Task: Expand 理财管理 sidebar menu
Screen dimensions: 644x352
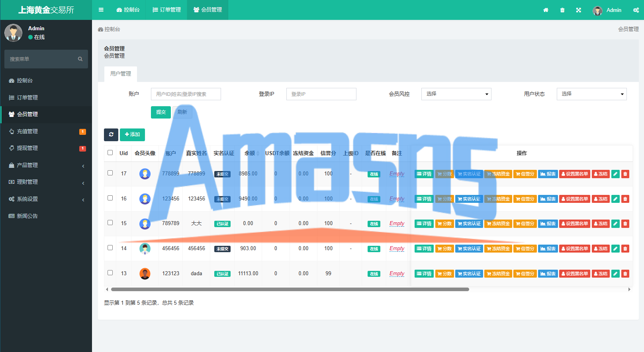Action: click(x=46, y=182)
